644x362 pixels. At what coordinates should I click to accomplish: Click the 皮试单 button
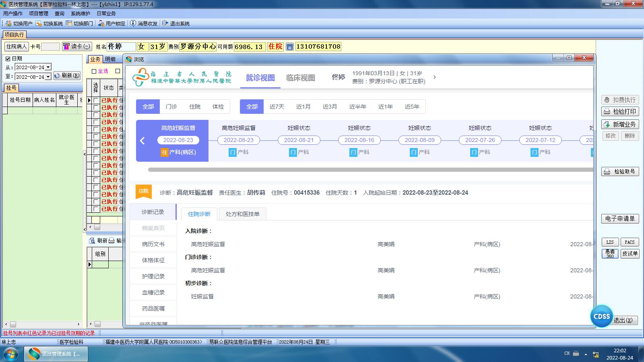[x=630, y=253]
